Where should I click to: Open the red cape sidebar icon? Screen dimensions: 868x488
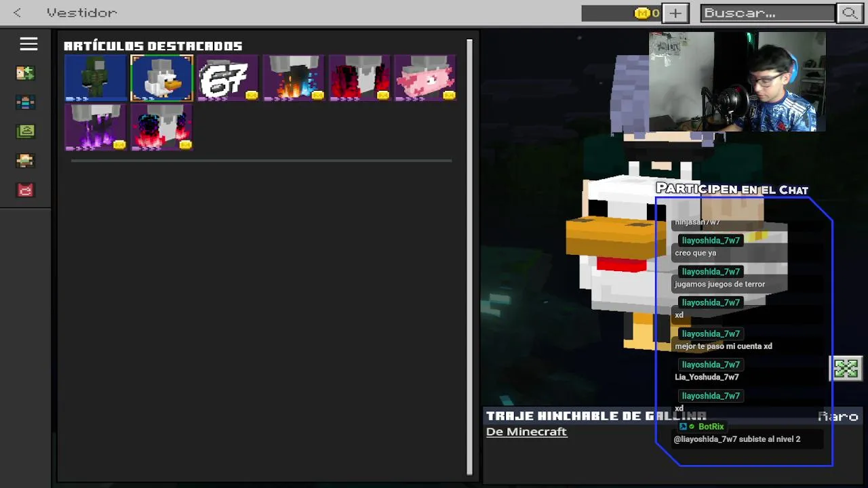click(26, 190)
